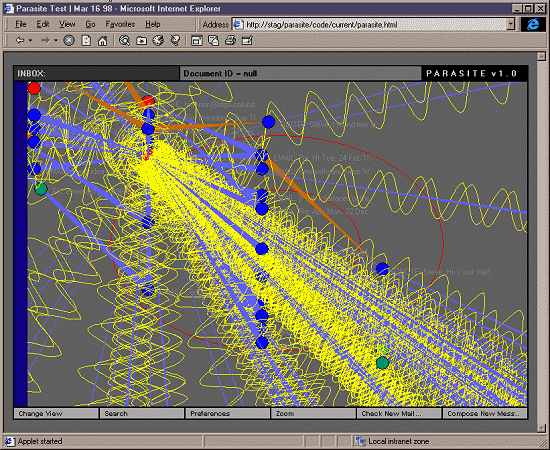Viewport: 550px width, 450px height.
Task: Click 'Local intranet zone' status text
Action: [398, 441]
